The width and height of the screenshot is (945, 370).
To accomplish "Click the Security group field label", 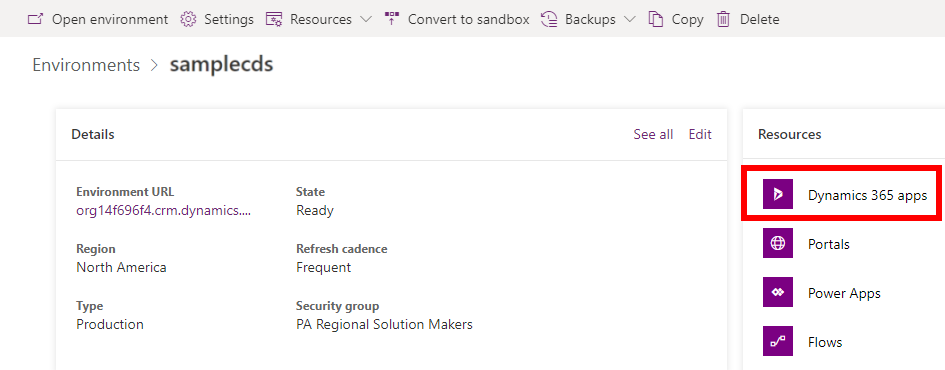I will [338, 306].
